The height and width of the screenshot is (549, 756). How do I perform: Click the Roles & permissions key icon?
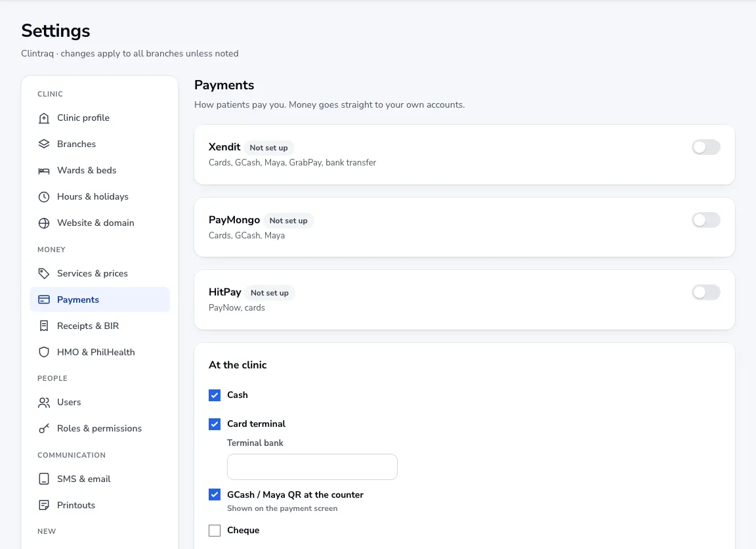point(44,428)
